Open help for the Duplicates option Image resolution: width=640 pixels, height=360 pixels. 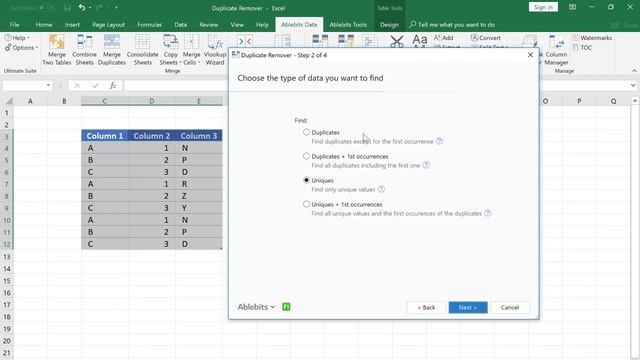click(439, 141)
